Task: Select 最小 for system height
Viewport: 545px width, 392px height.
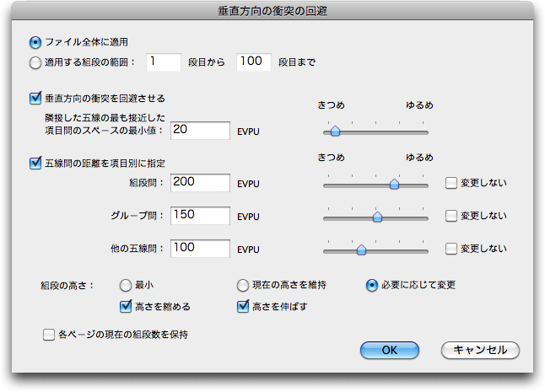Action: 126,286
